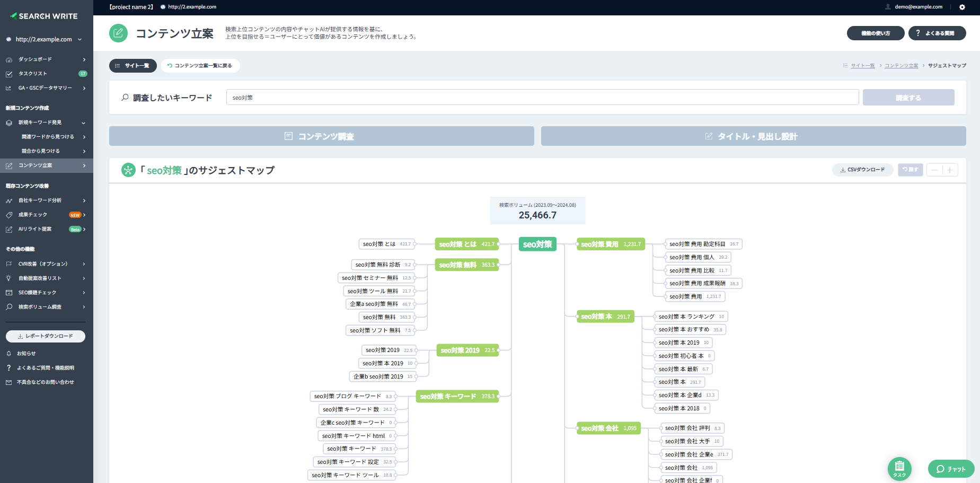Expand 競合から見つける submenu

pos(84,151)
